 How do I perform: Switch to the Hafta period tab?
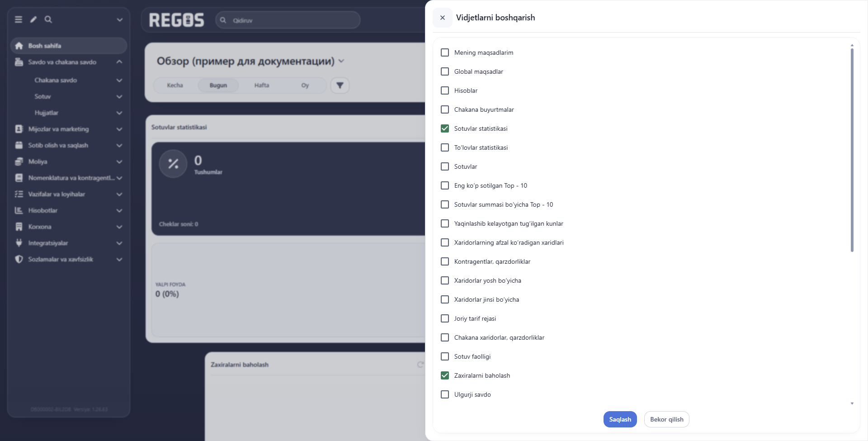pyautogui.click(x=262, y=85)
